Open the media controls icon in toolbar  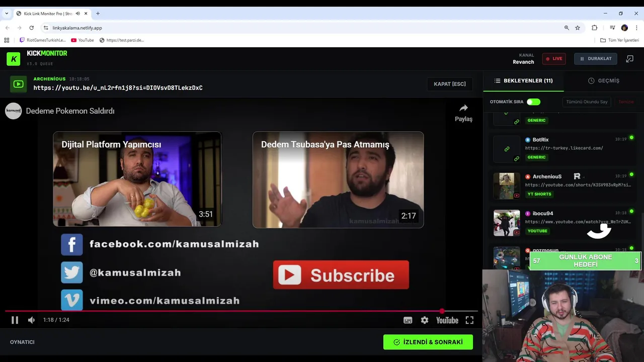click(612, 28)
